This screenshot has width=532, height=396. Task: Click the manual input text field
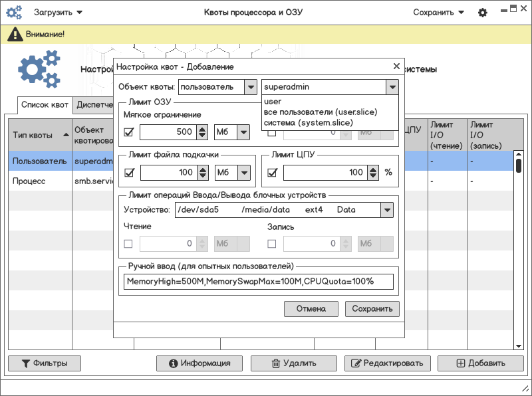pyautogui.click(x=259, y=282)
